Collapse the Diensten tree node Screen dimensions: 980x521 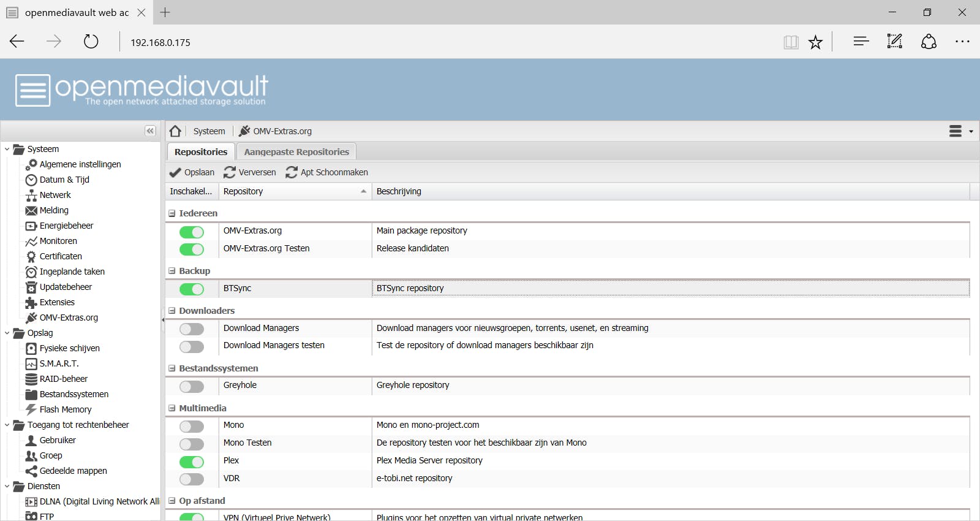pos(7,486)
